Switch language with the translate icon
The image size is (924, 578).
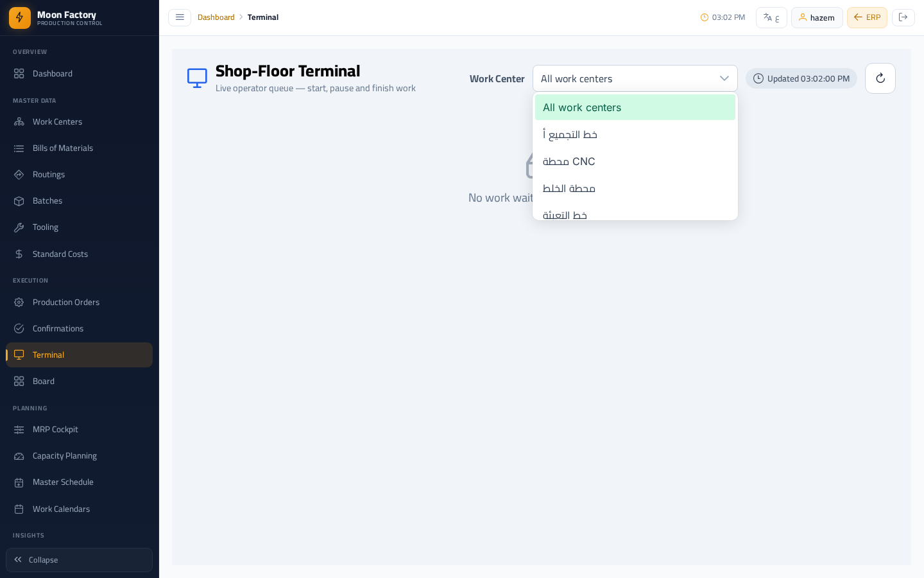coord(771,17)
